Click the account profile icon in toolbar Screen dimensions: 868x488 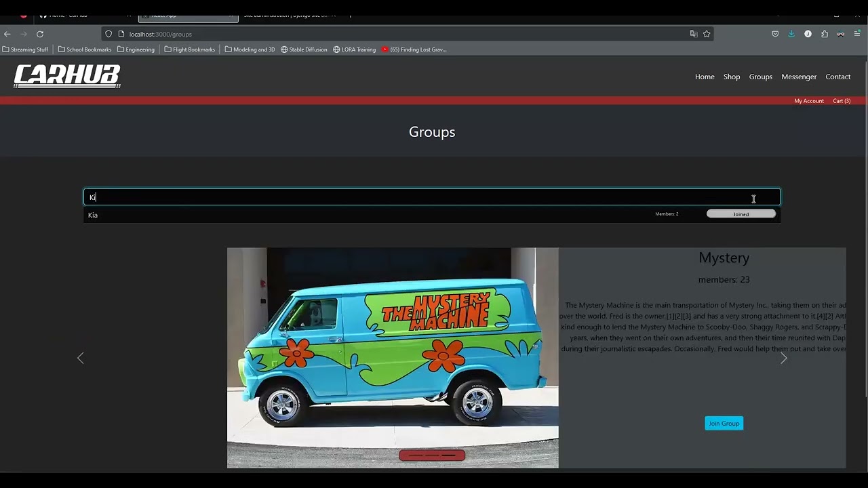(x=808, y=34)
